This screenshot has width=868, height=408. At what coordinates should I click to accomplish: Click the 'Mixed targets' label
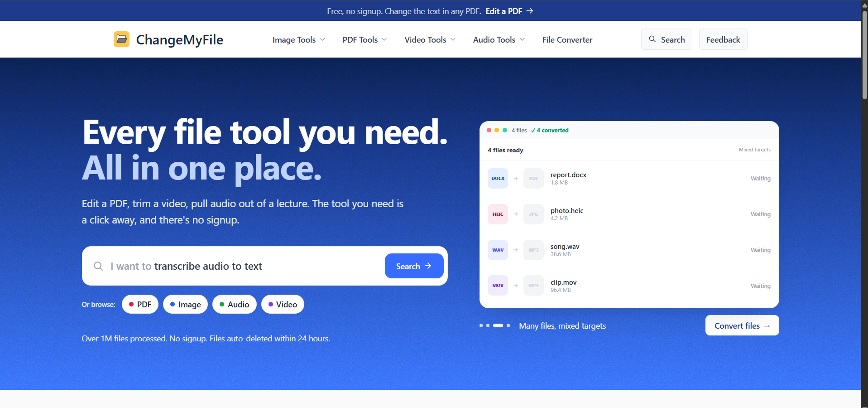[x=755, y=150]
